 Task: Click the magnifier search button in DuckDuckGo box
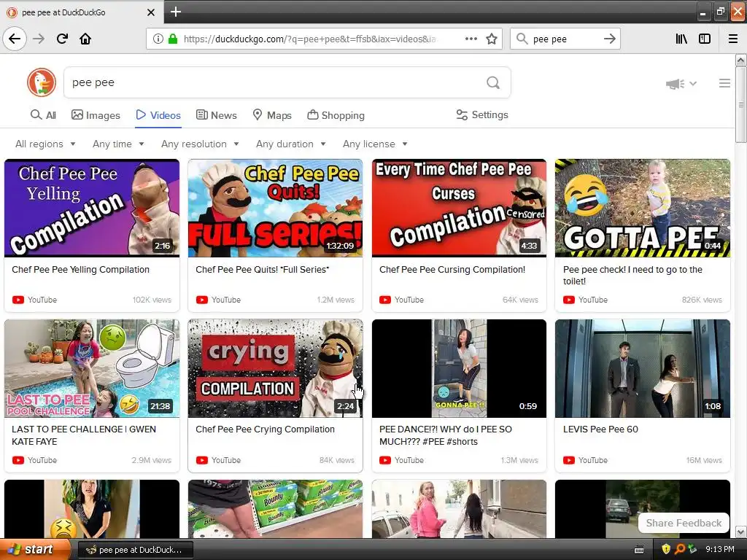click(x=493, y=83)
